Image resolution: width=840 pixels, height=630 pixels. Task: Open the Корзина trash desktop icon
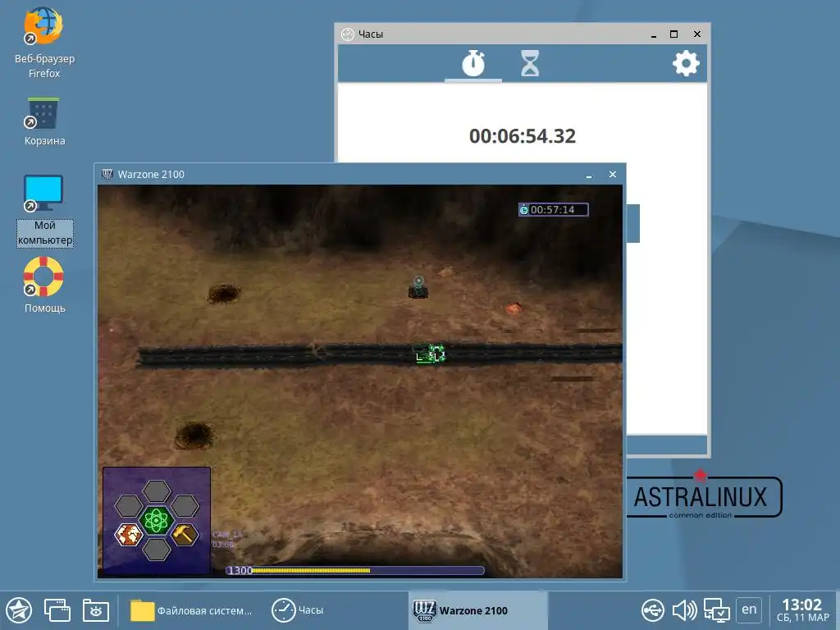click(x=44, y=121)
